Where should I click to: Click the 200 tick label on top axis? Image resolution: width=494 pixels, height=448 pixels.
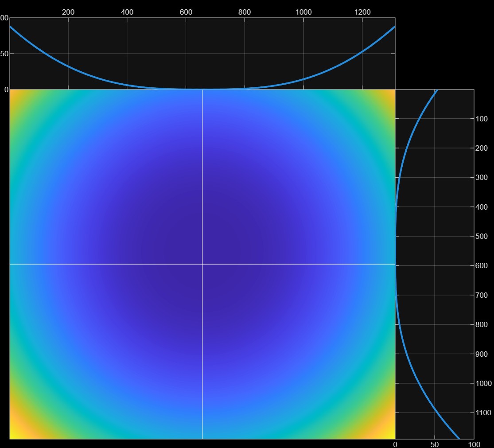[68, 12]
